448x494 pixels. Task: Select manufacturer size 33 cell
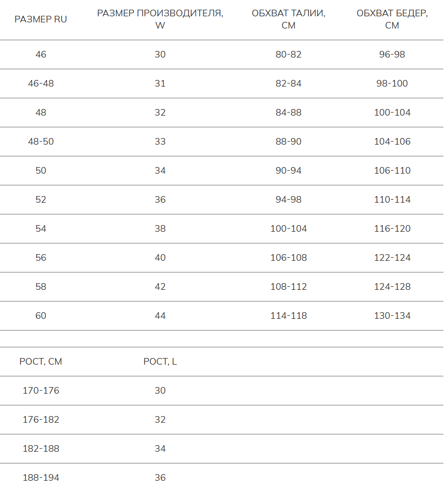pyautogui.click(x=160, y=142)
